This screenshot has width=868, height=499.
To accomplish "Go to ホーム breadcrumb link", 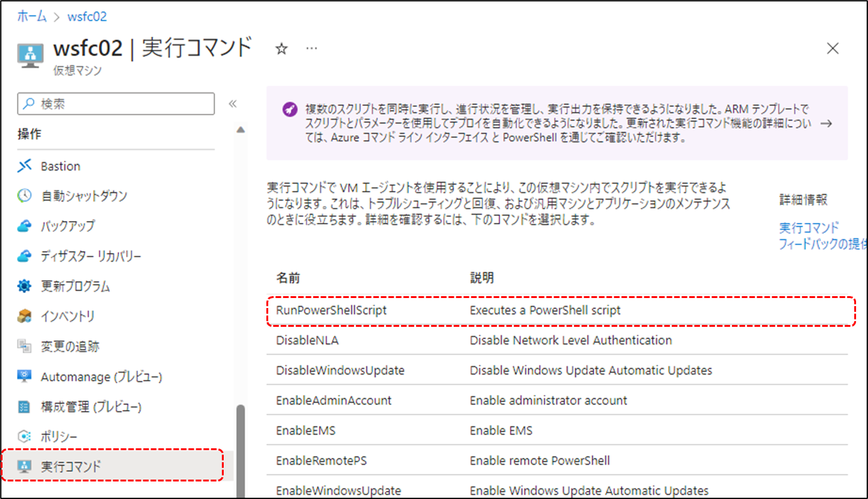I will [32, 16].
